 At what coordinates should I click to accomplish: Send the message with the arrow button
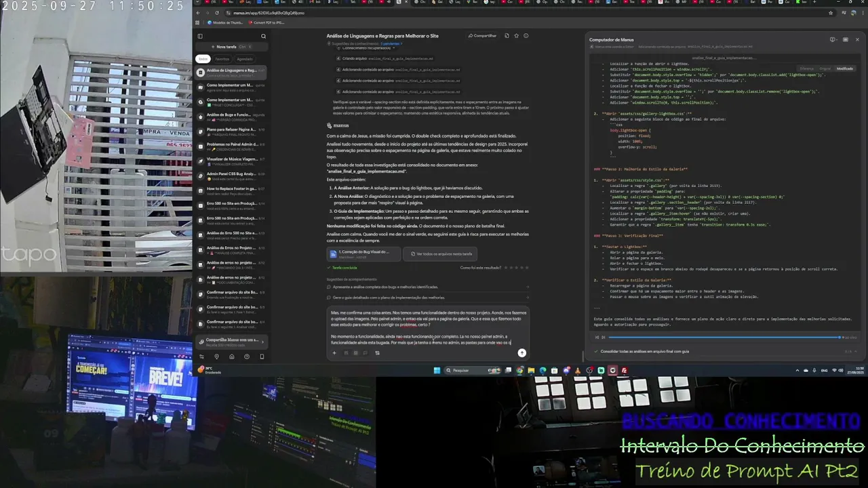pyautogui.click(x=521, y=352)
